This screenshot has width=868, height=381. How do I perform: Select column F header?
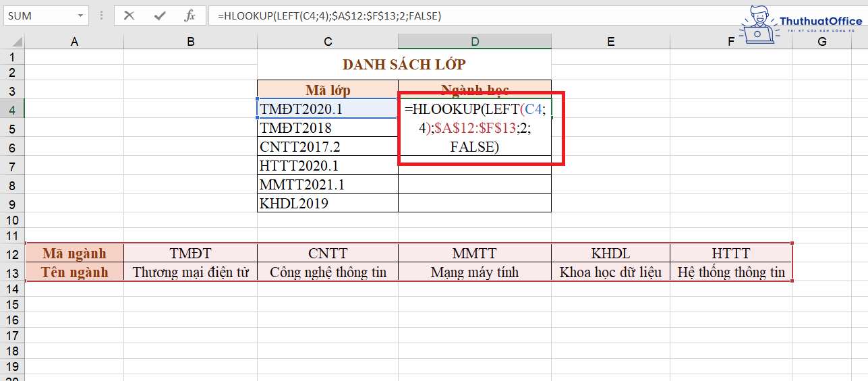click(731, 42)
